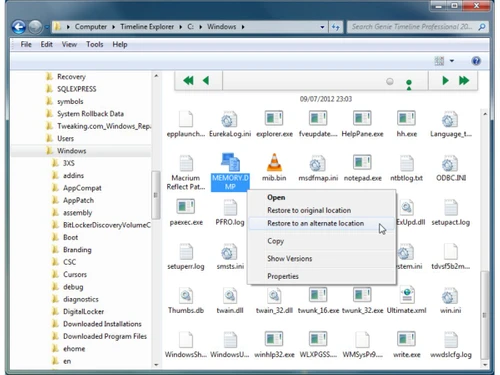Select the Downloaded Program Files folder
This screenshot has width=500, height=375.
105,336
